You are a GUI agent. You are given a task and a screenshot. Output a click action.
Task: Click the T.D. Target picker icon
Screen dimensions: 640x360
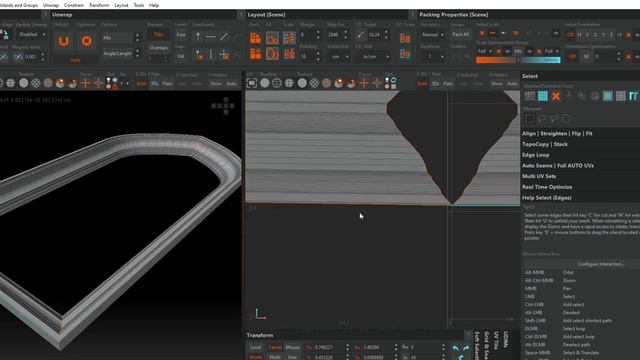(x=360, y=36)
